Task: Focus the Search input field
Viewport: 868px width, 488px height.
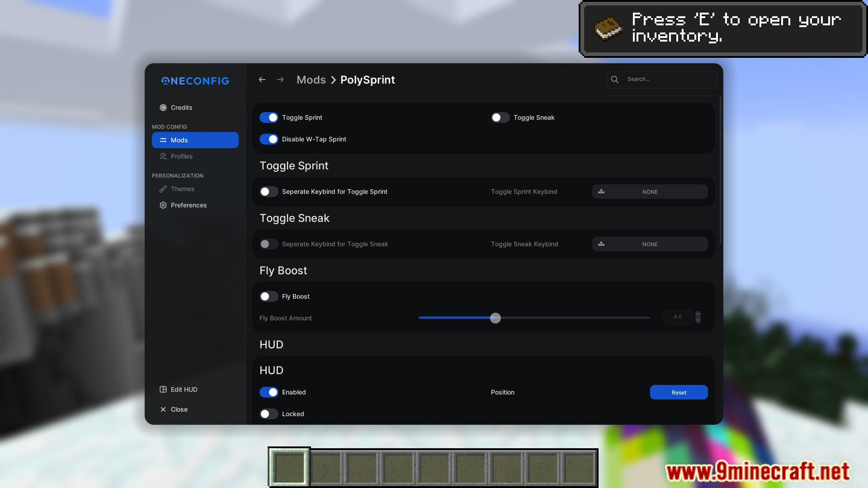Action: click(662, 80)
